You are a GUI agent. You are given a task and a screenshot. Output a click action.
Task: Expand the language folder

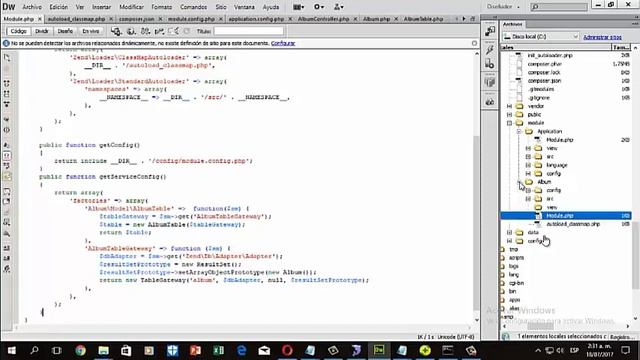point(528,165)
